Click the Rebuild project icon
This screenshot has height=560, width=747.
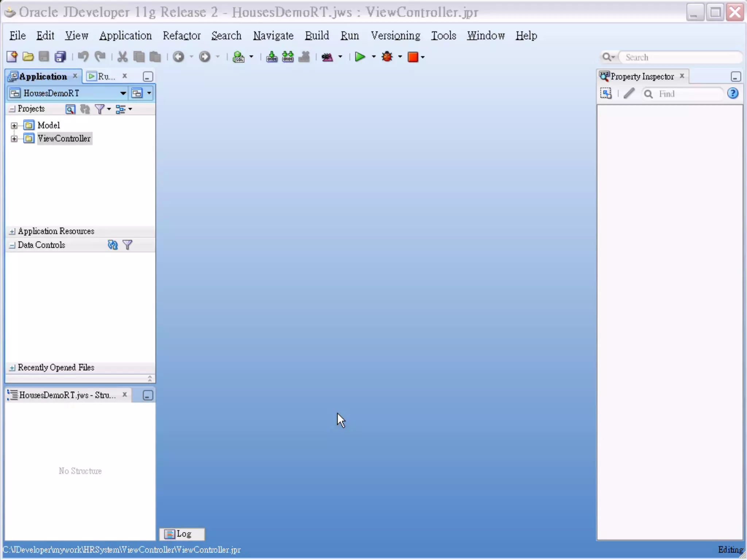click(288, 57)
